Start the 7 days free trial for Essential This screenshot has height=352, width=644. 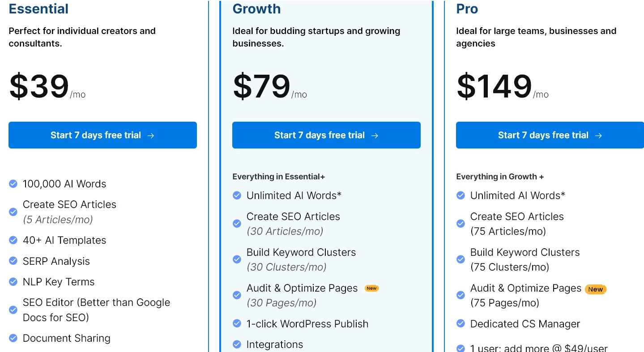[102, 135]
